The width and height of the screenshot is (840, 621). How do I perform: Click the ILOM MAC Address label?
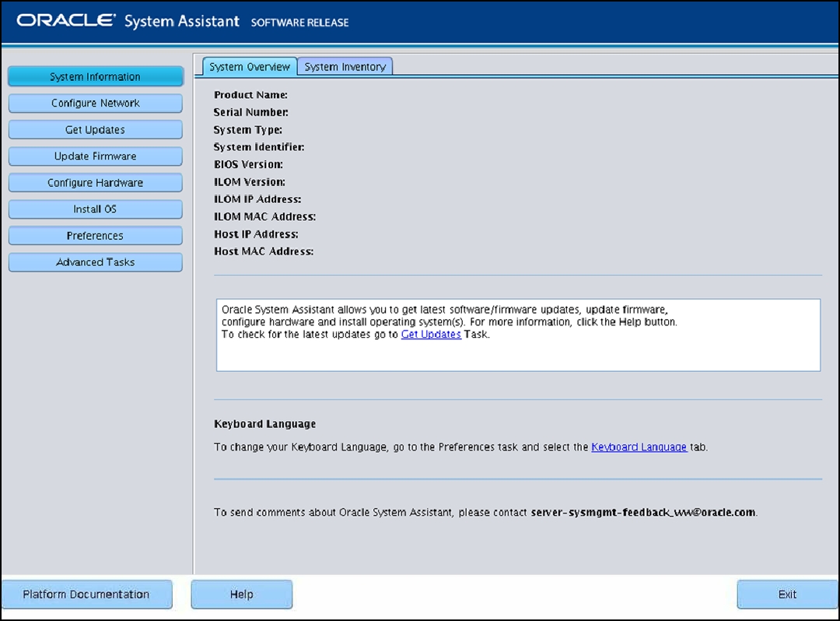[264, 216]
